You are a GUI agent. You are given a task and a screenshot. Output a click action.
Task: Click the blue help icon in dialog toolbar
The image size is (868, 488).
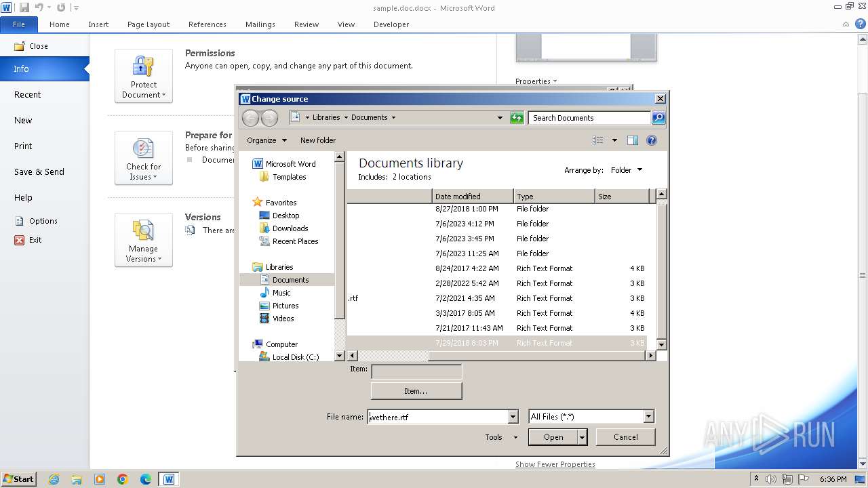click(652, 140)
